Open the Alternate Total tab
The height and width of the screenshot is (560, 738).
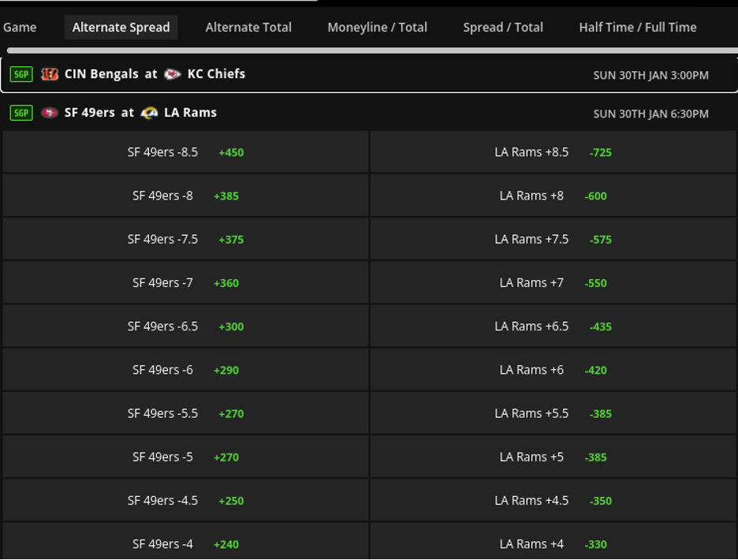(248, 28)
